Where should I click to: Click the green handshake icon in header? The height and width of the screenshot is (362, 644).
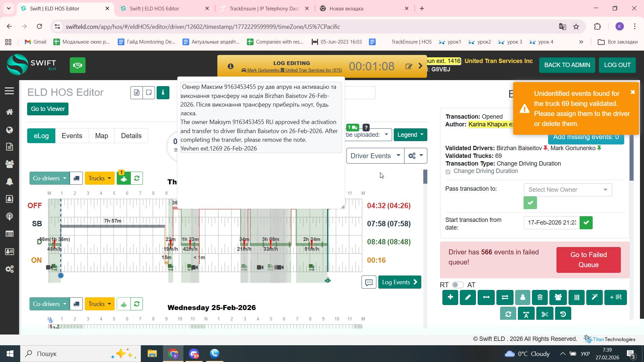point(77,65)
